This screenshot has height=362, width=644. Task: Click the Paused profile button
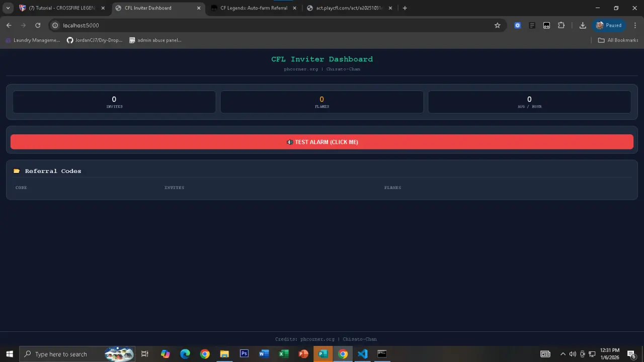pos(610,25)
